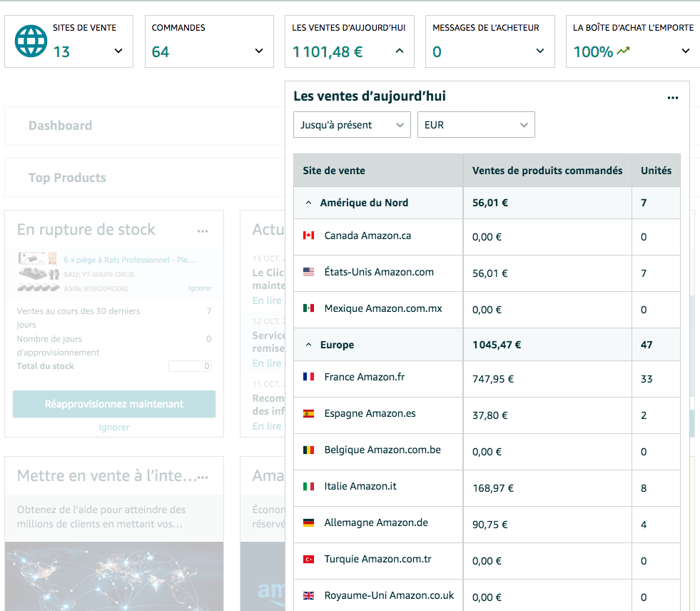
Task: Click the Germany flag icon
Action: [x=308, y=522]
